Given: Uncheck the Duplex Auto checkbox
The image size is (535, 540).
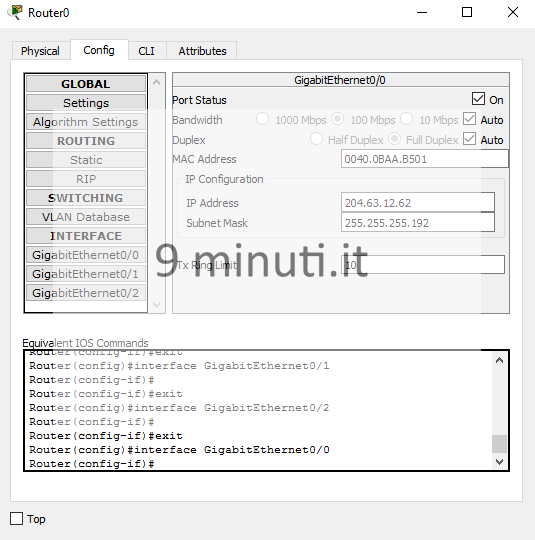Looking at the screenshot, I should pyautogui.click(x=469, y=139).
